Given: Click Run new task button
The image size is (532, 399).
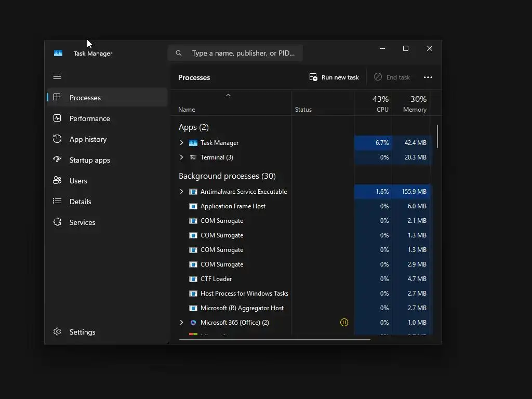Looking at the screenshot, I should point(334,77).
